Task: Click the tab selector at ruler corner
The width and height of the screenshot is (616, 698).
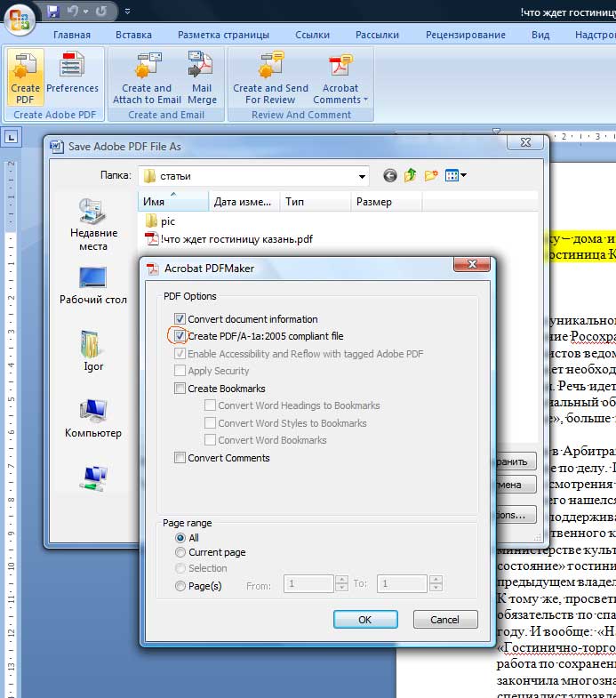Action: (12, 137)
